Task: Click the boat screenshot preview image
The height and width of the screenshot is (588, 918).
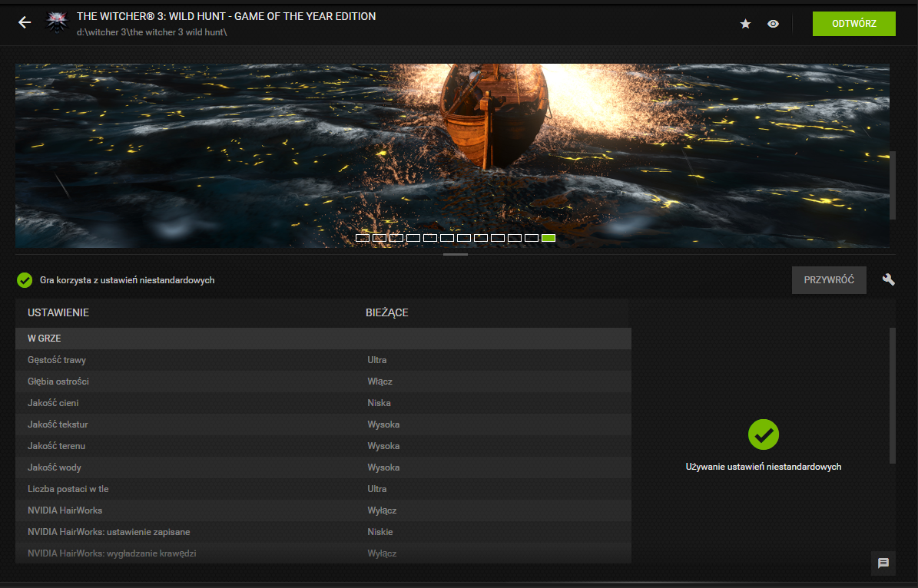Action: pyautogui.click(x=452, y=156)
